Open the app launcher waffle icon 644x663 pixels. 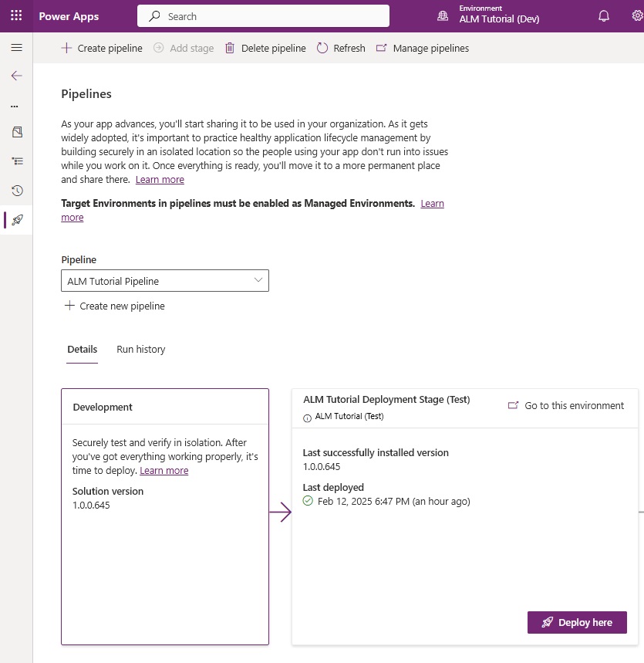[x=16, y=15]
